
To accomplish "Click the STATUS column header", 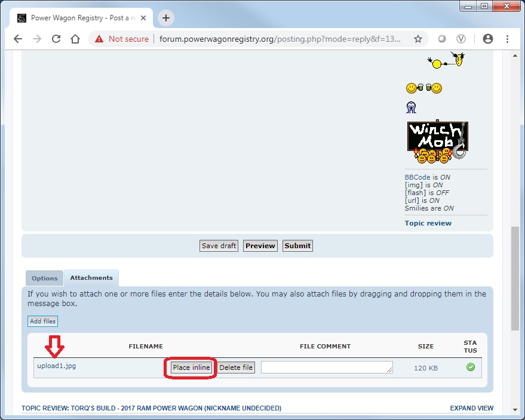I will 470,347.
